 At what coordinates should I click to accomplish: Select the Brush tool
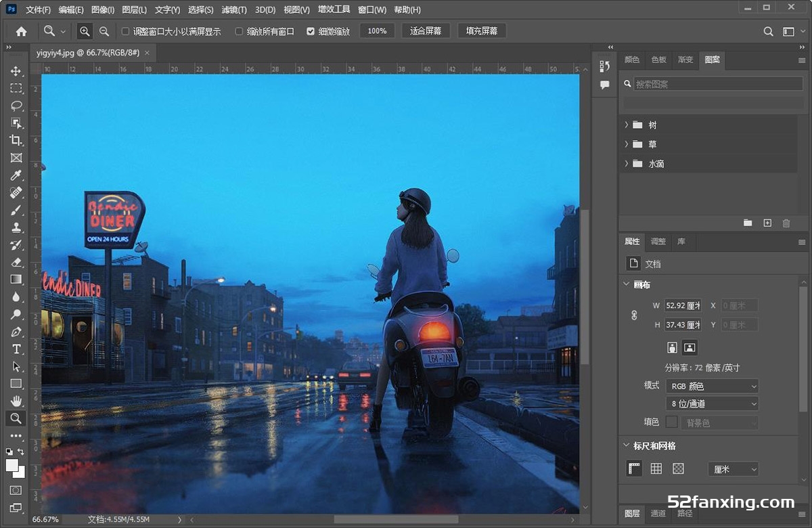(16, 210)
